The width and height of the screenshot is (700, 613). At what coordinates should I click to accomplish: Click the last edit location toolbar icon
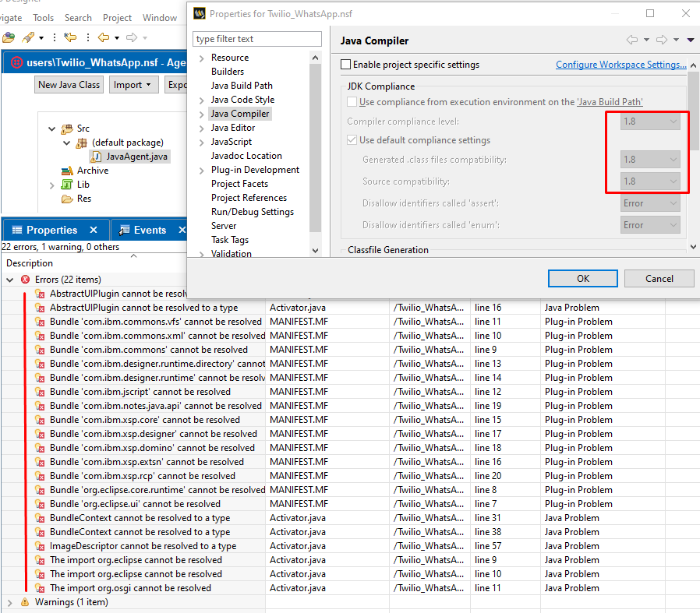point(70,37)
